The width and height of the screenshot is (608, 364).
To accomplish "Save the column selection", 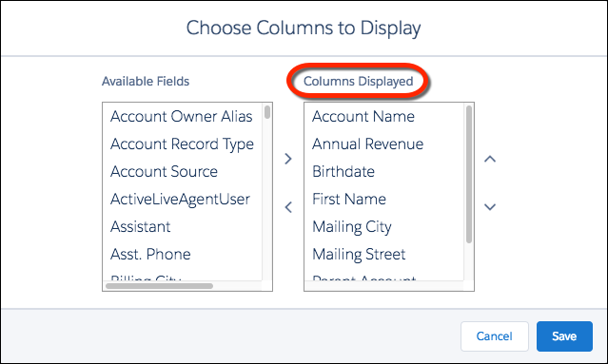I will tap(564, 336).
